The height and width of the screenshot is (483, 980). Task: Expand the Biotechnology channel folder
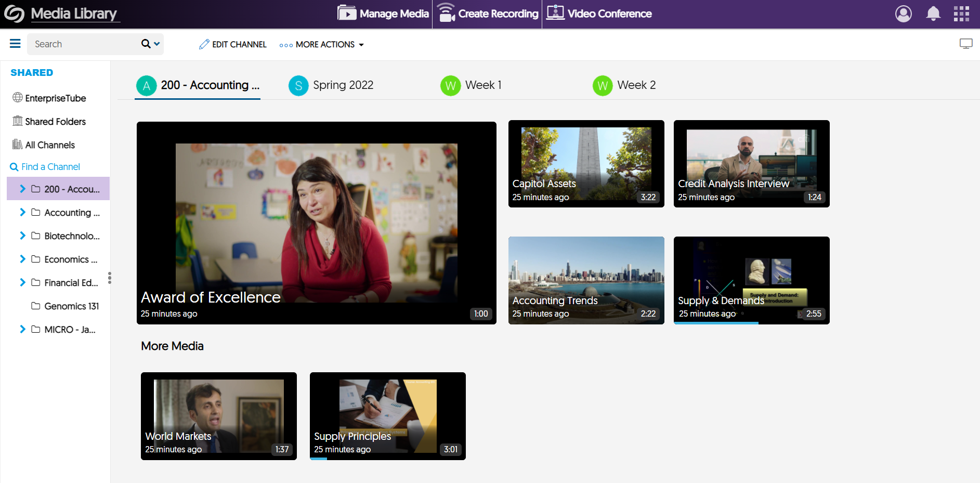22,236
